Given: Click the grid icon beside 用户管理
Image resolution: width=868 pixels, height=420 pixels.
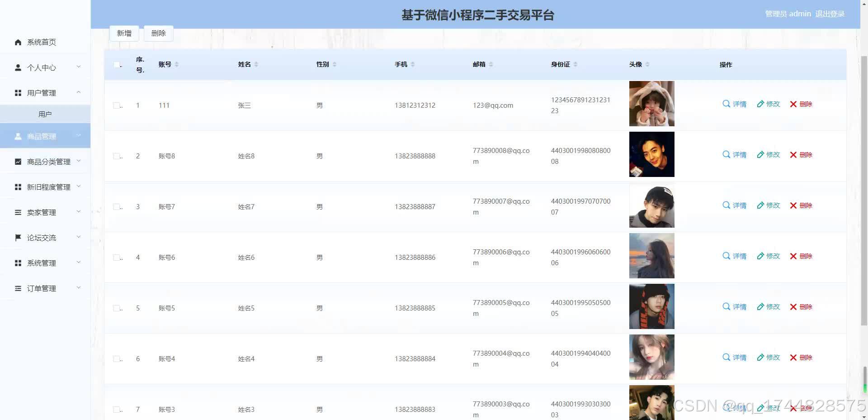Looking at the screenshot, I should (18, 93).
